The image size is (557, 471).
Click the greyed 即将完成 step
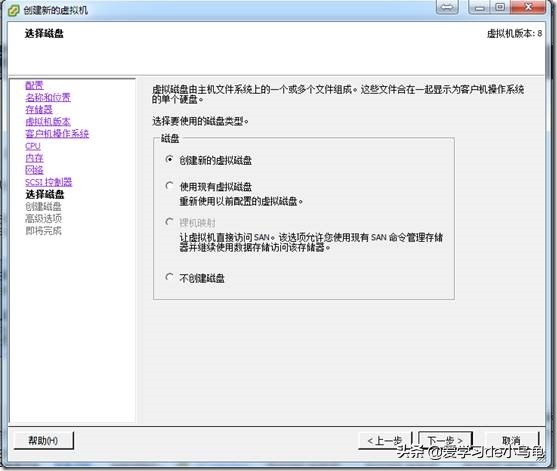click(x=43, y=231)
